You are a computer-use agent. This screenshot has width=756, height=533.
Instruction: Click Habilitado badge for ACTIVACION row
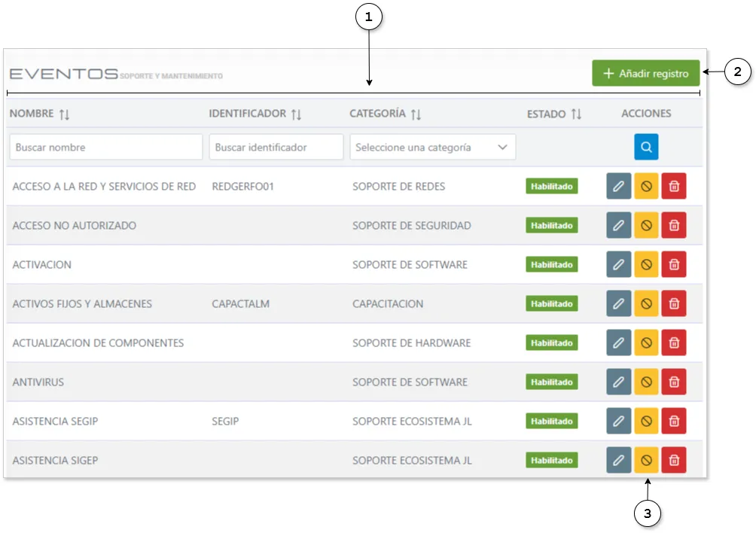coord(551,265)
